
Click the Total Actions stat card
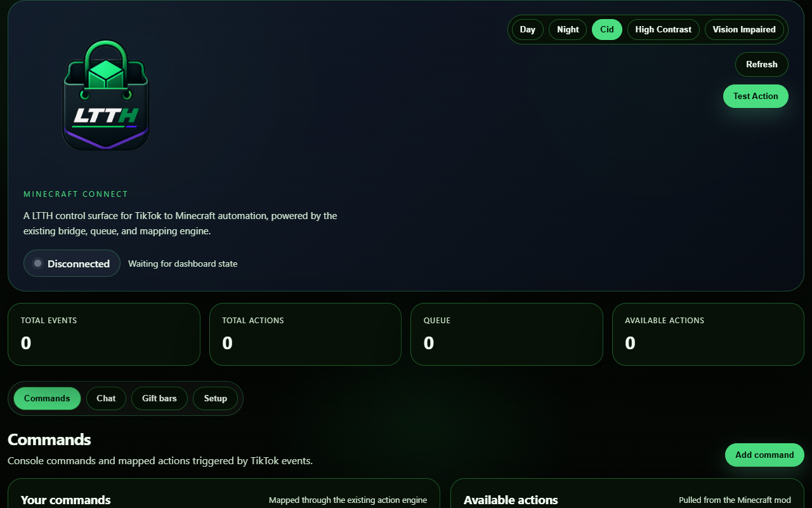pos(305,334)
